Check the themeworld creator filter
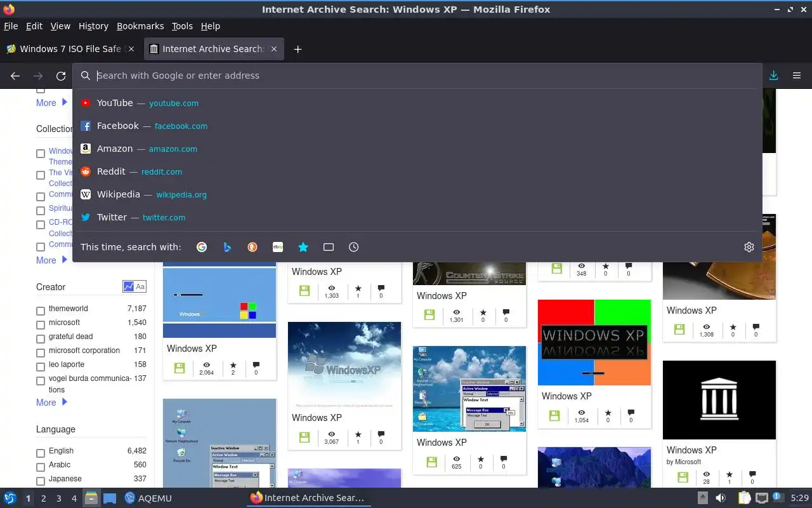Viewport: 812px width, 508px height. tap(41, 311)
